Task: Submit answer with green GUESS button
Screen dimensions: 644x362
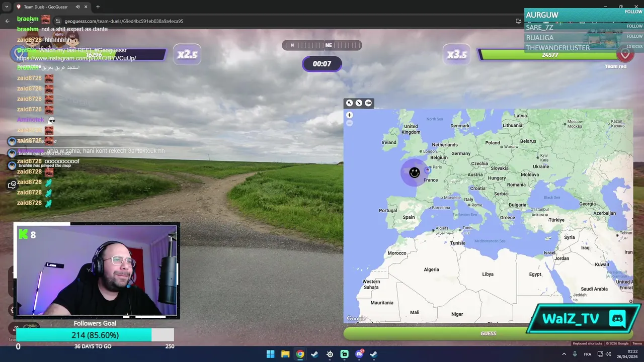Action: coord(488,333)
